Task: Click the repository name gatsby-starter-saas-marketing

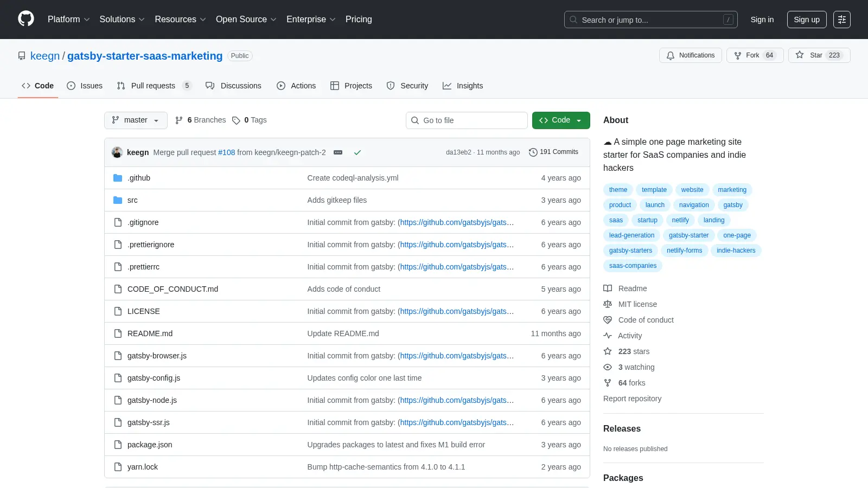Action: [x=145, y=56]
